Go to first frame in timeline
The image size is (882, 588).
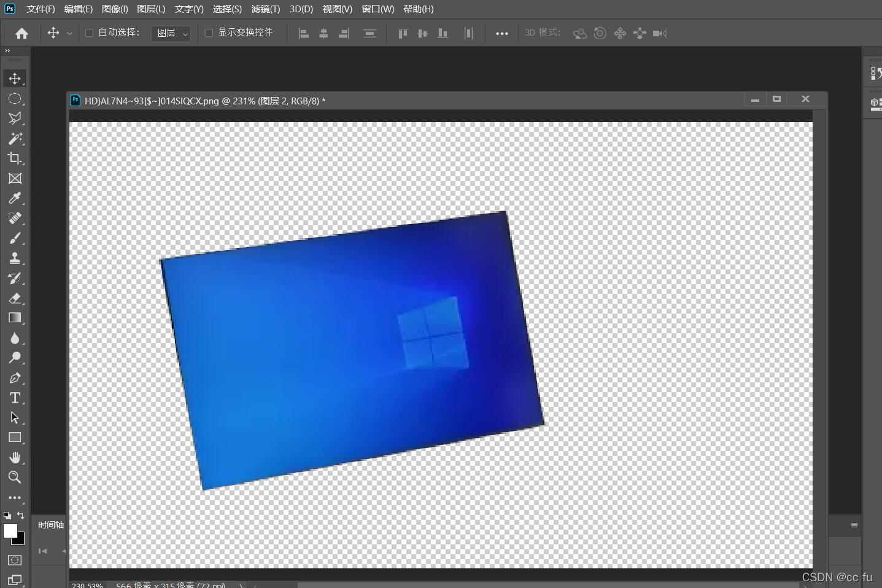point(42,551)
